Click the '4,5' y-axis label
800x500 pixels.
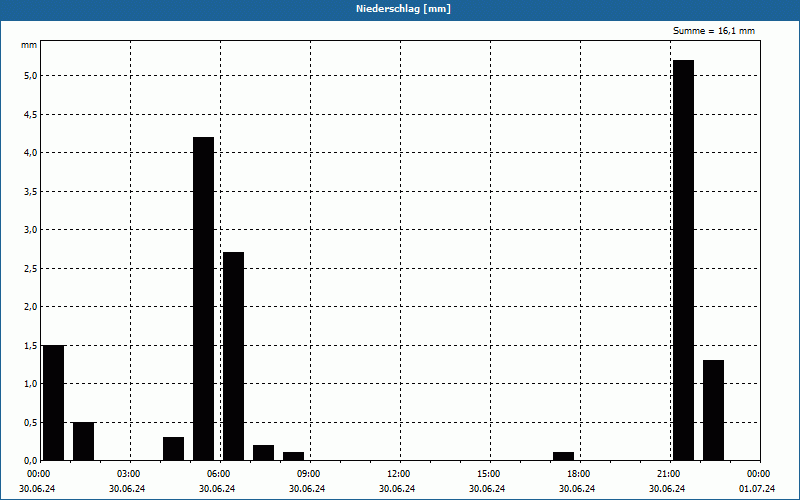(x=31, y=114)
